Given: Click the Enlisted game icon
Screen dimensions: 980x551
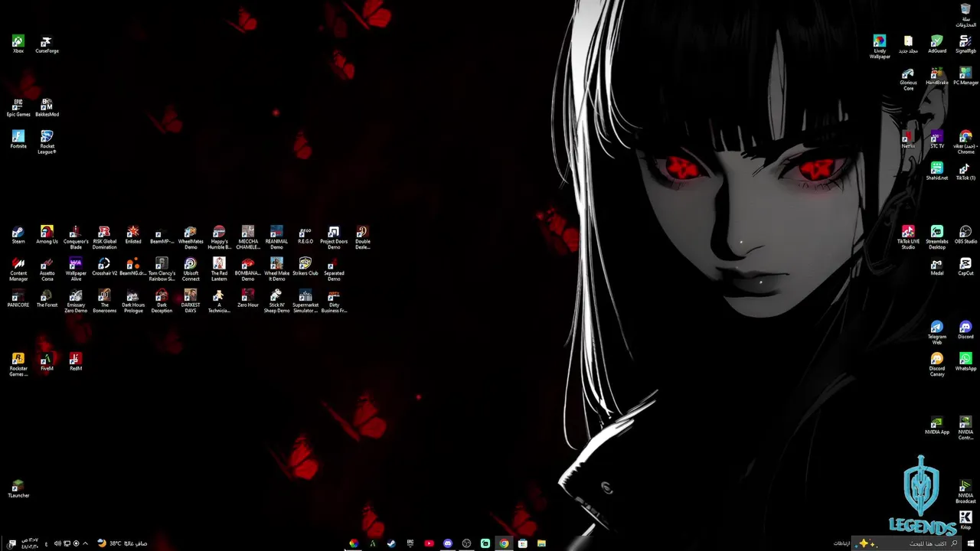Looking at the screenshot, I should [x=133, y=236].
